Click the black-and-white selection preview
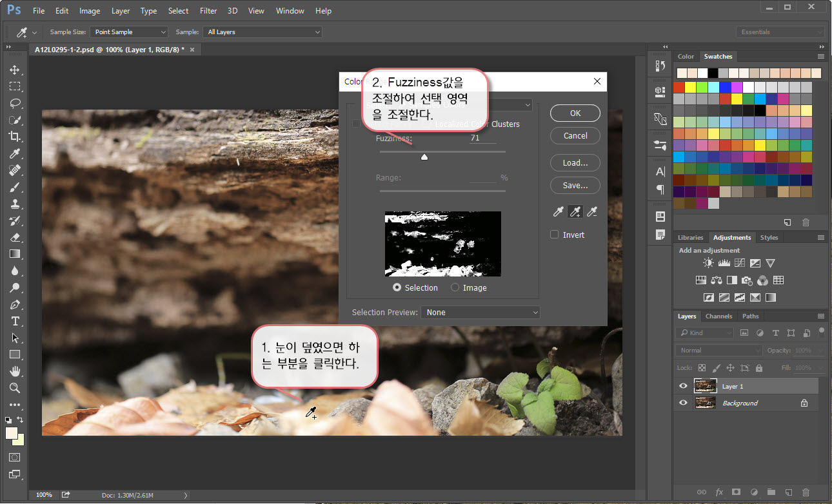 (443, 244)
